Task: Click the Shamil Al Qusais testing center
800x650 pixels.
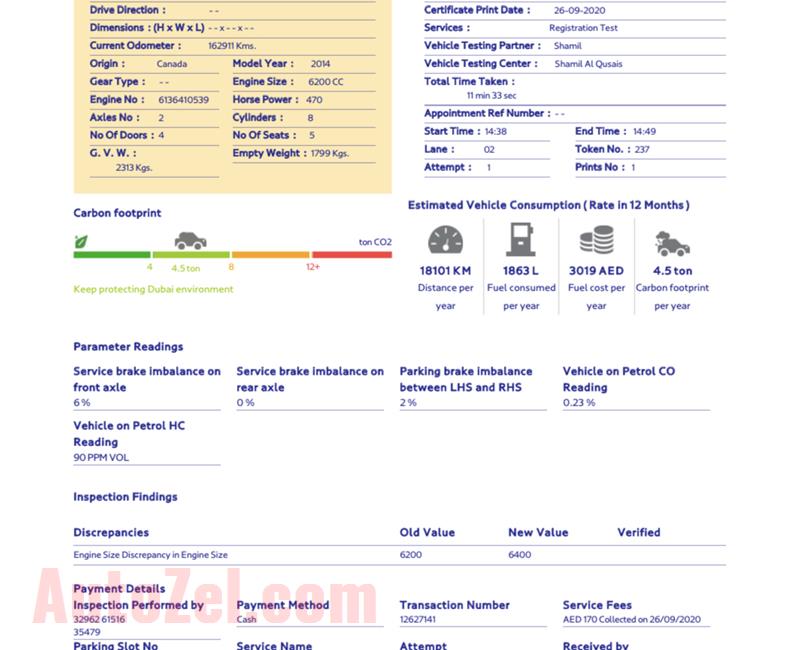Action: (588, 64)
